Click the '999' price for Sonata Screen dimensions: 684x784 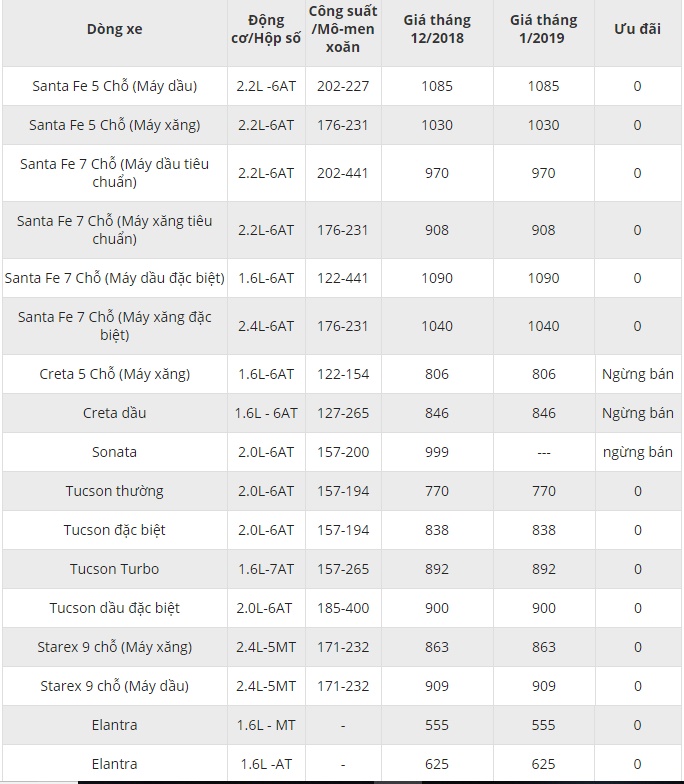[x=437, y=452]
